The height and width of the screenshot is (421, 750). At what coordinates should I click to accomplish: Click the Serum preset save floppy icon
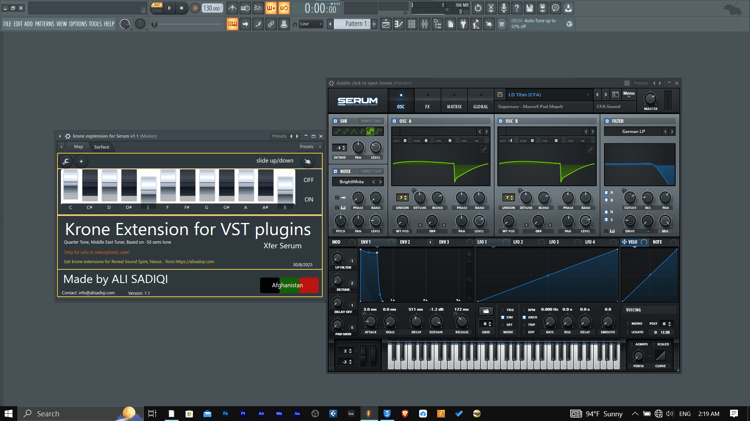click(x=500, y=95)
